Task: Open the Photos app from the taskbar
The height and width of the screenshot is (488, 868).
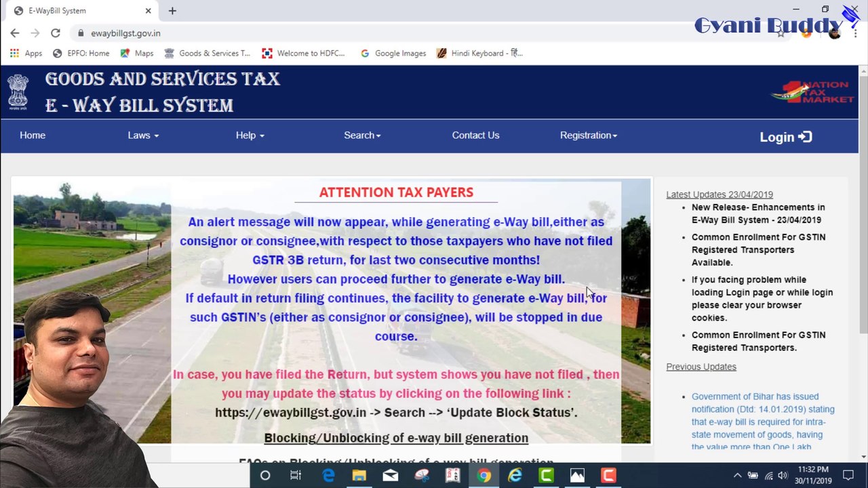Action: (x=577, y=476)
